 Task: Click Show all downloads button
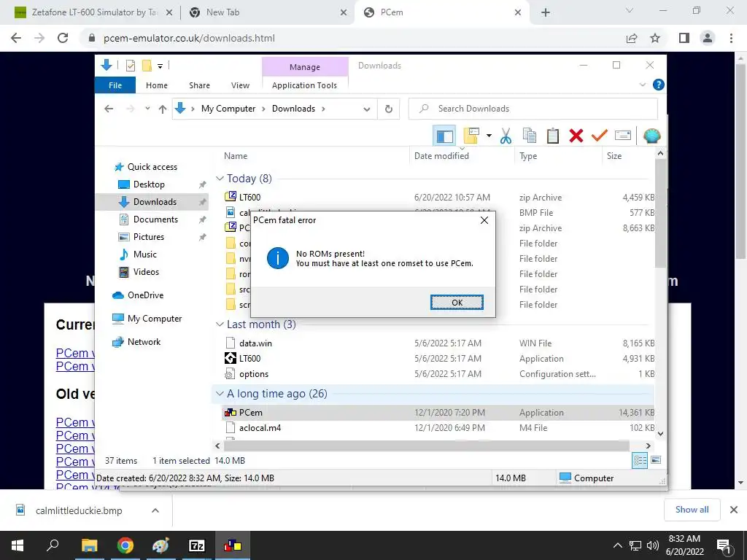[692, 510]
